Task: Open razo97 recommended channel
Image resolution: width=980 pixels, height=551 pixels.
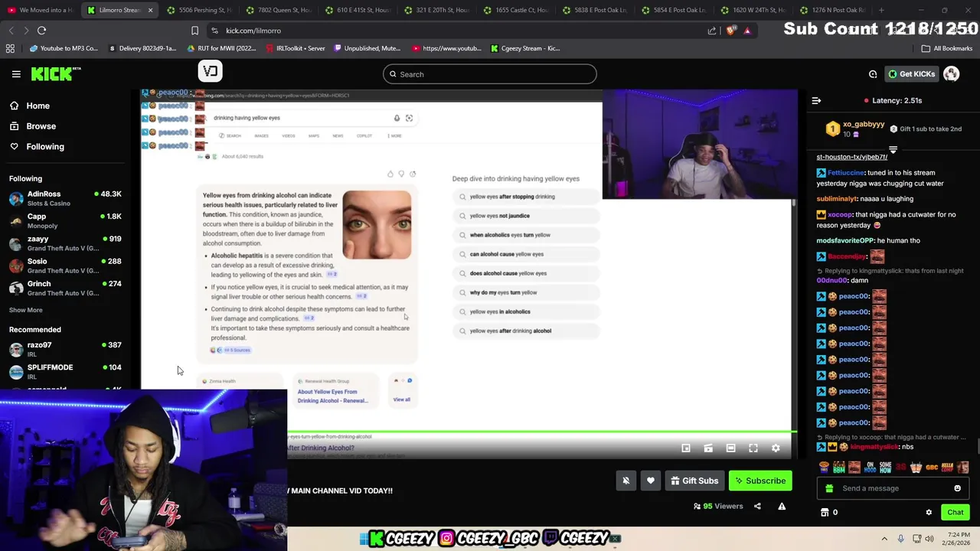Action: (x=66, y=349)
